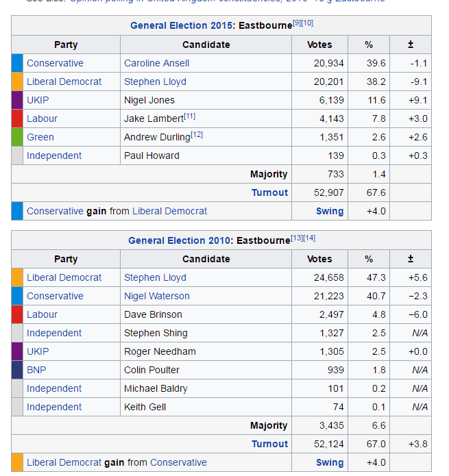Click the dark blue BNP color cell
Screen dimensions: 449x476
17,370
